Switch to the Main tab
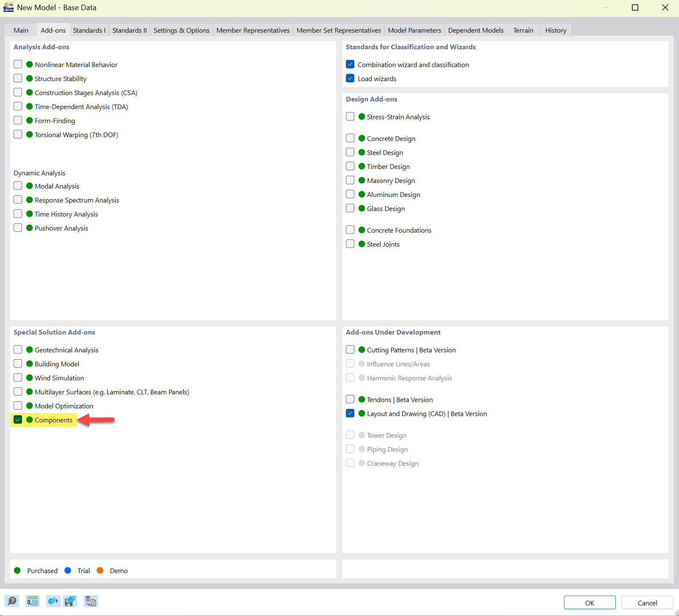 click(x=21, y=30)
